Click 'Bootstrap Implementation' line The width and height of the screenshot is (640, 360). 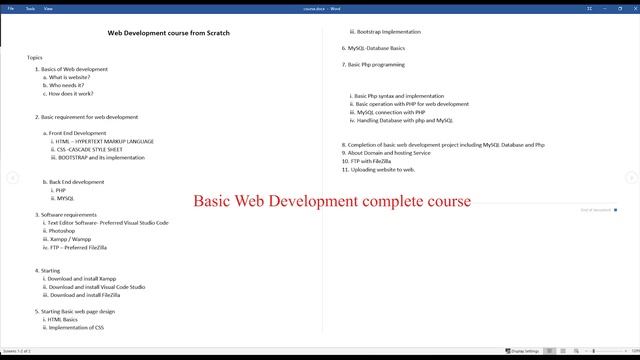(x=389, y=32)
